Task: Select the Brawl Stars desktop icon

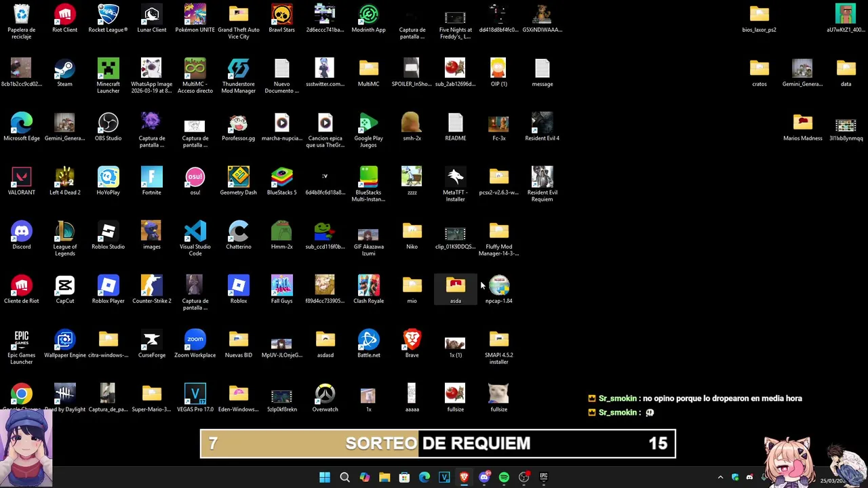Action: click(x=282, y=15)
